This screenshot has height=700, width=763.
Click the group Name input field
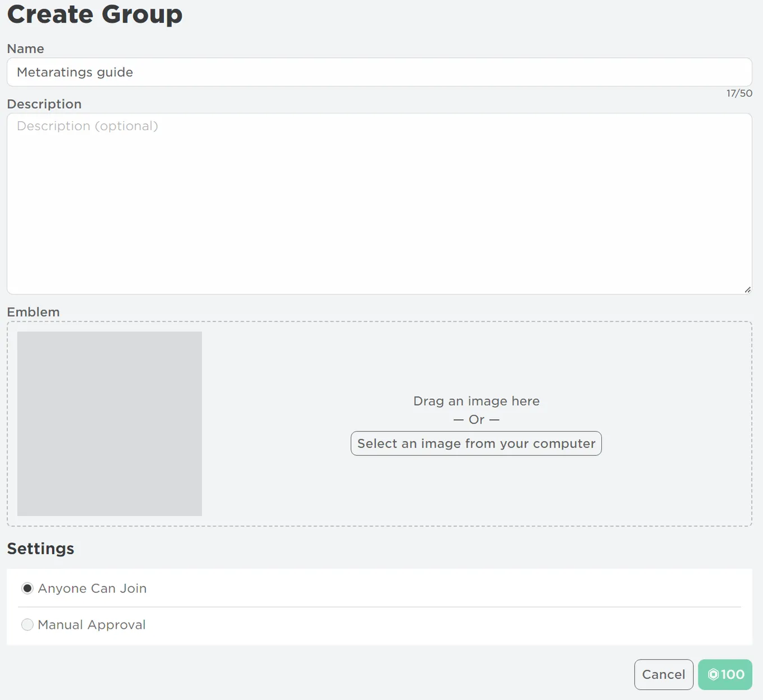click(379, 72)
